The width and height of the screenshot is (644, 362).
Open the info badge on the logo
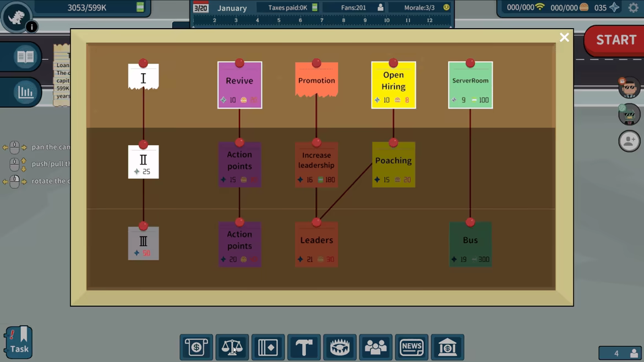point(31,27)
